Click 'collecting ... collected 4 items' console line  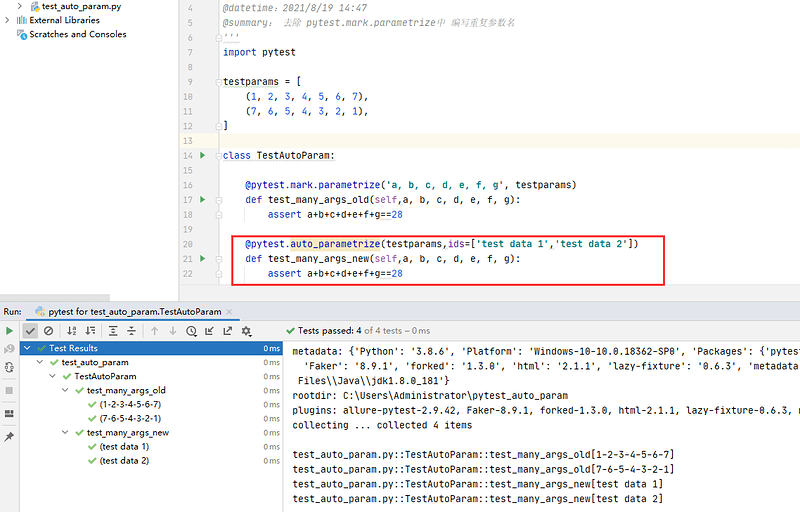382,425
